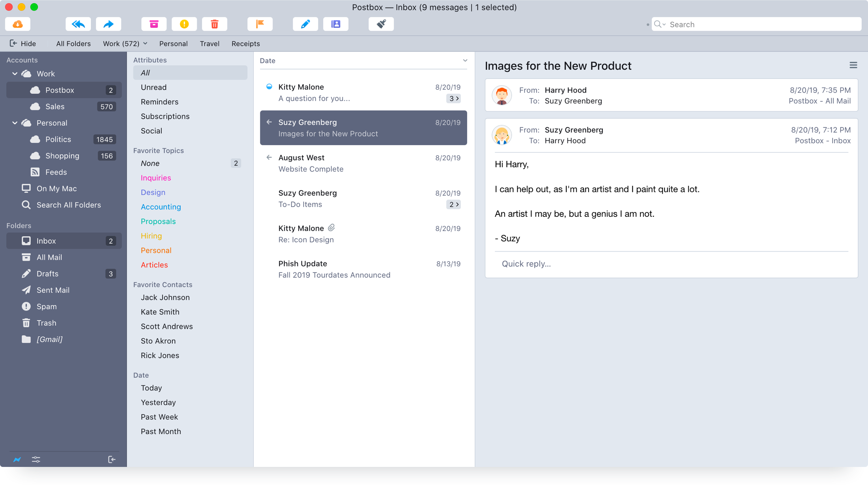Filter by the Accounting topic label
This screenshot has width=868, height=489.
click(161, 207)
